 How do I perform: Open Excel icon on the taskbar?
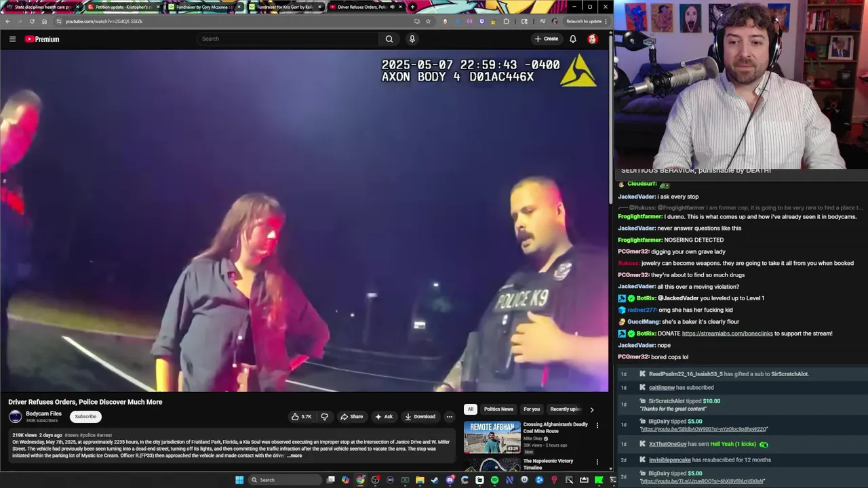pyautogui.click(x=405, y=480)
